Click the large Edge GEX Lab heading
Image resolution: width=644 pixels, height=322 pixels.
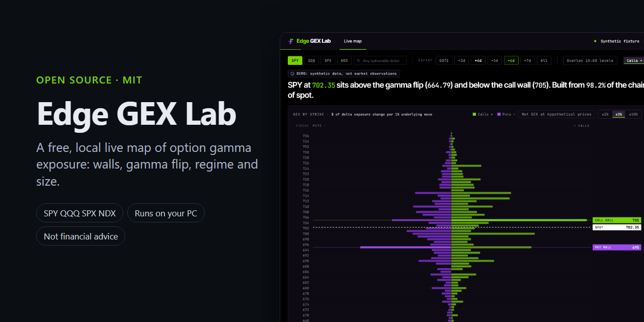tap(136, 114)
